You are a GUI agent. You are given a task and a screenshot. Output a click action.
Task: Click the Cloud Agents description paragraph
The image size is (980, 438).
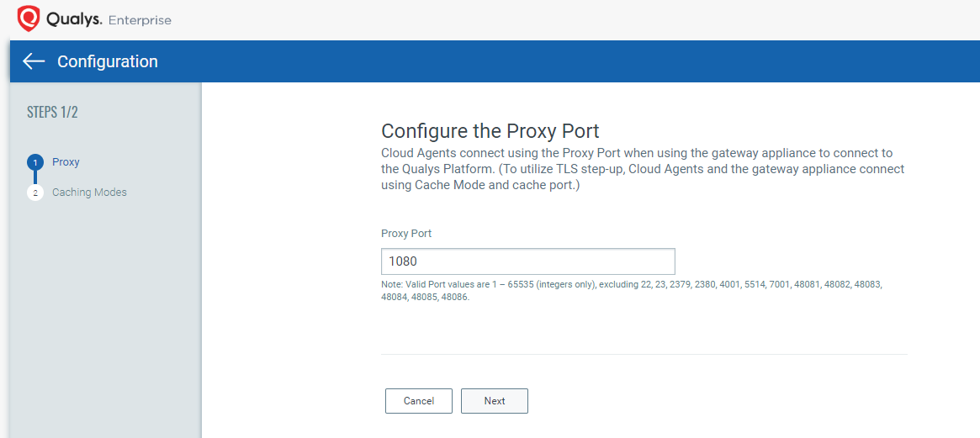[x=643, y=169]
